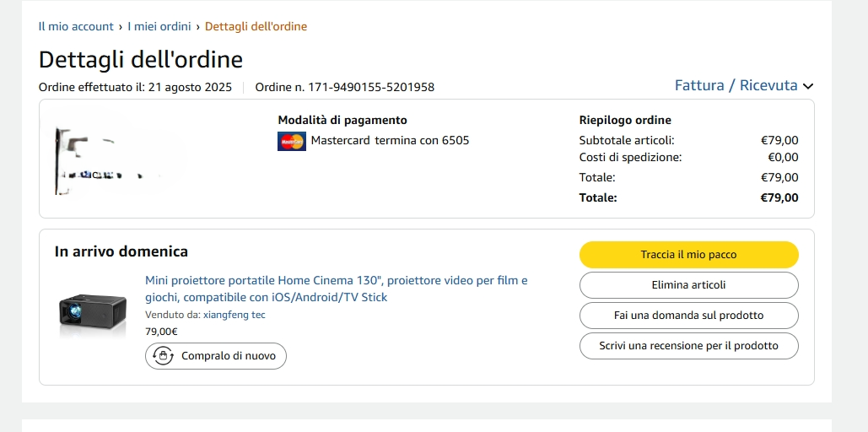Open the Fattura / Ricevuta dropdown label
This screenshot has width=868, height=432.
pyautogui.click(x=736, y=85)
